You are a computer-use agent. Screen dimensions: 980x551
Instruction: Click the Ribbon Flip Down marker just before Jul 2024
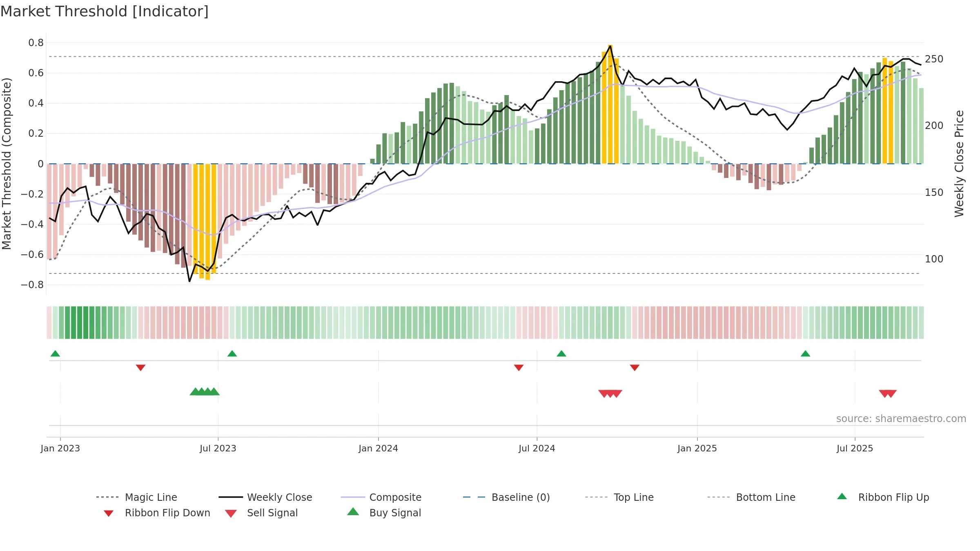[519, 368]
